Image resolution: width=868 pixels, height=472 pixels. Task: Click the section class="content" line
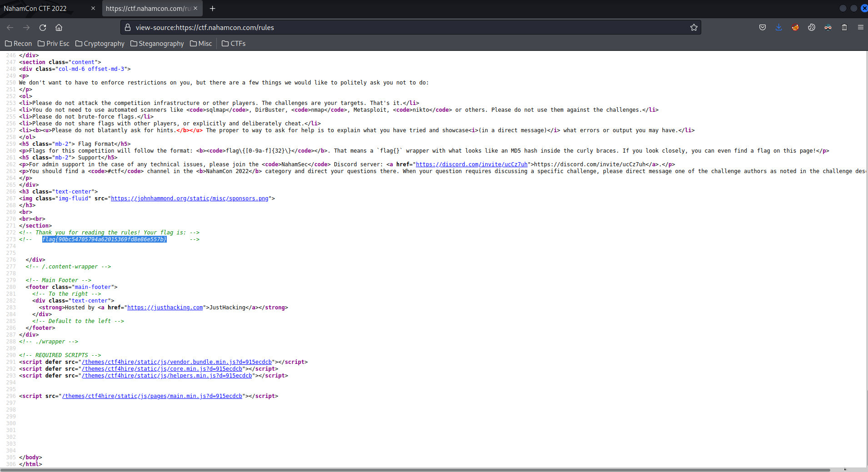pos(60,62)
